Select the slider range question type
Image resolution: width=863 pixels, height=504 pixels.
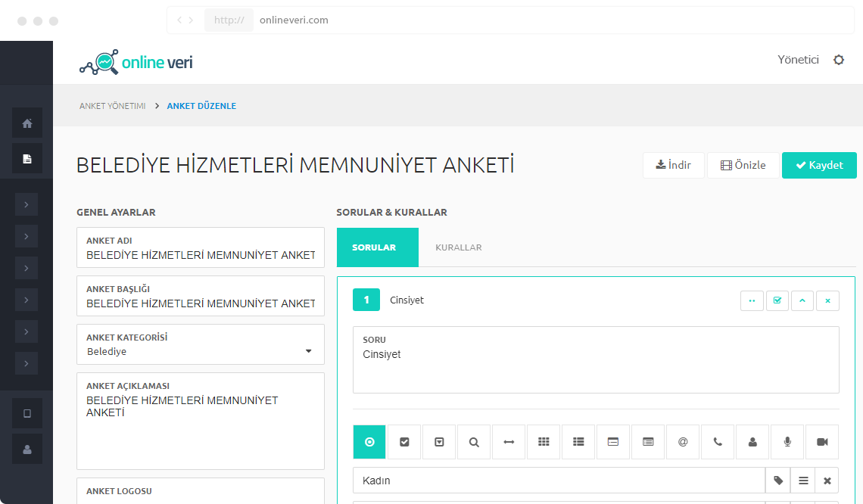(509, 442)
